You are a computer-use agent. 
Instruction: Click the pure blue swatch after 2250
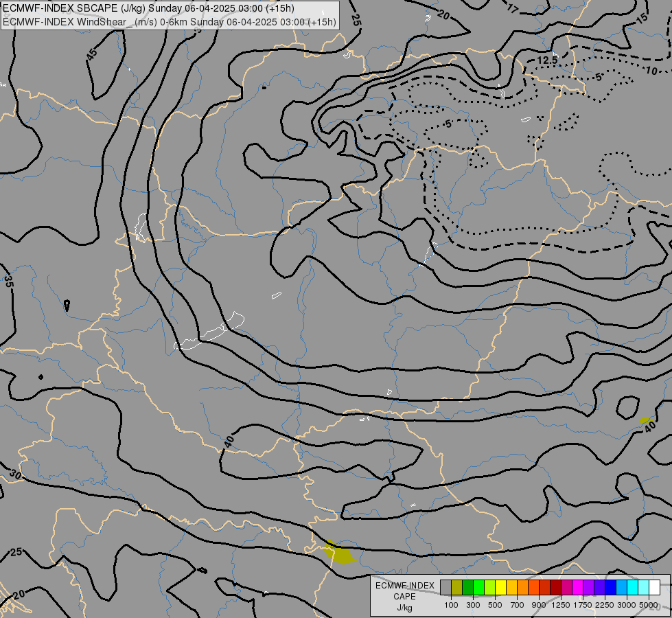(611, 587)
